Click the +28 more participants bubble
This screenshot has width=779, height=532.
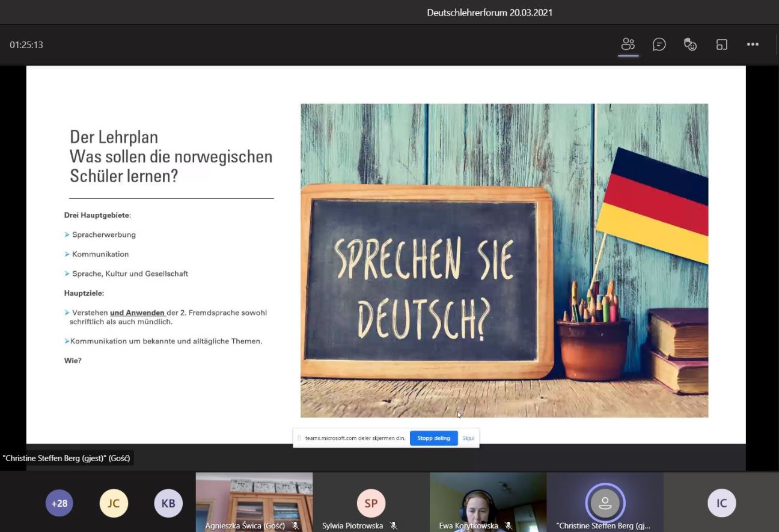60,503
